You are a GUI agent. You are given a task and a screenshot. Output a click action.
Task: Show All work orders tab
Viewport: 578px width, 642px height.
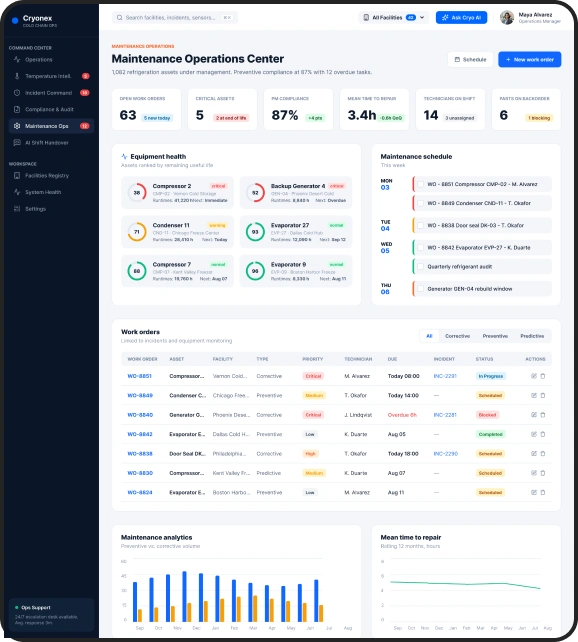(x=429, y=336)
